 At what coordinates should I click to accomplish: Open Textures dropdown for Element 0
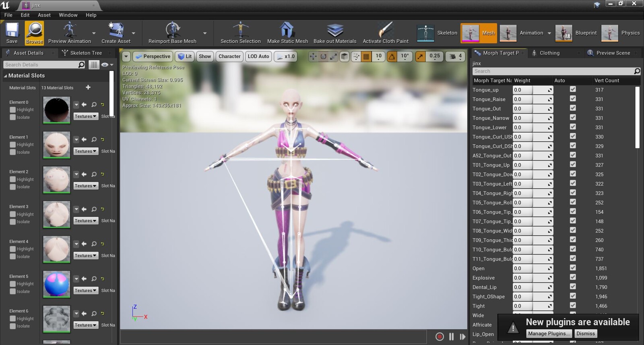[86, 116]
